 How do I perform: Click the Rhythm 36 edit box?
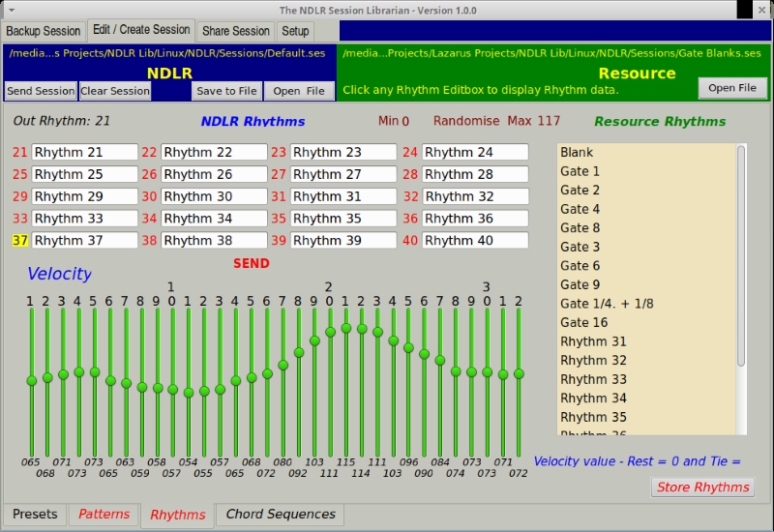coord(475,219)
